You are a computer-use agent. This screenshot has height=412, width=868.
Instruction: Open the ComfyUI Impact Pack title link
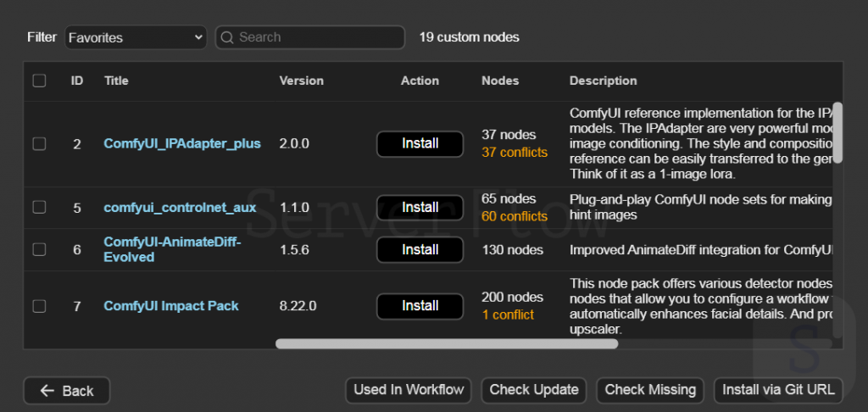(171, 306)
